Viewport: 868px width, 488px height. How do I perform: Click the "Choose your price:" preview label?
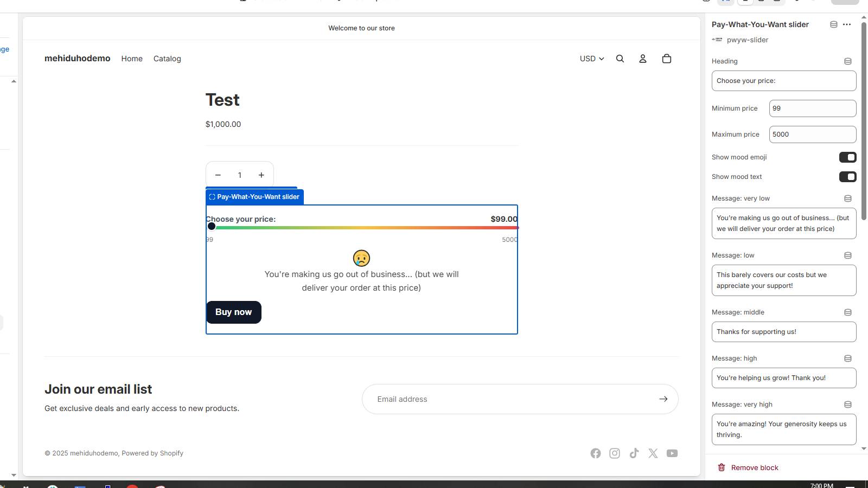tap(241, 219)
